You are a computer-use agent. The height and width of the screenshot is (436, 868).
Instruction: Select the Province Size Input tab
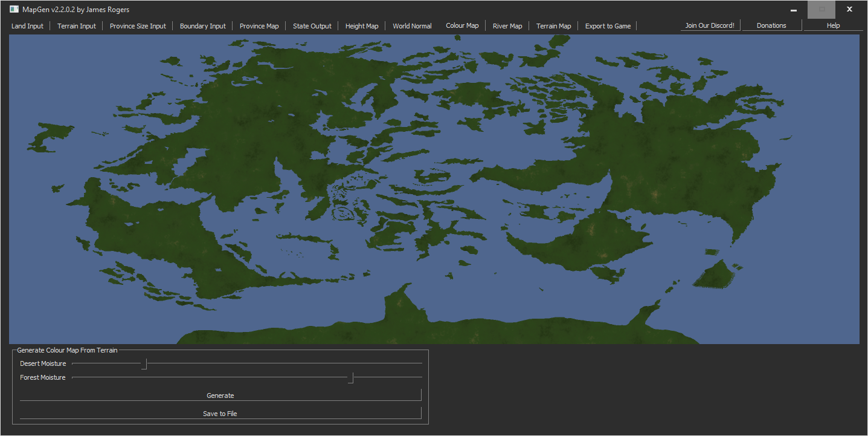click(138, 26)
